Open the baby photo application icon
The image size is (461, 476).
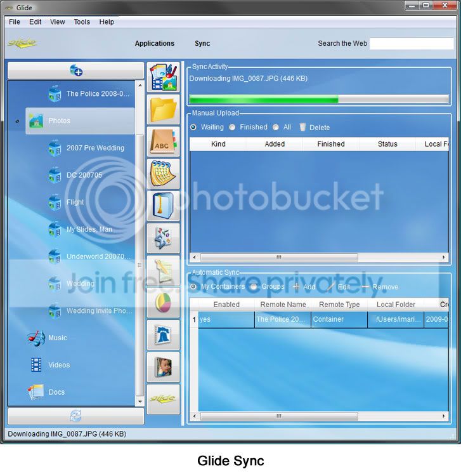click(164, 367)
